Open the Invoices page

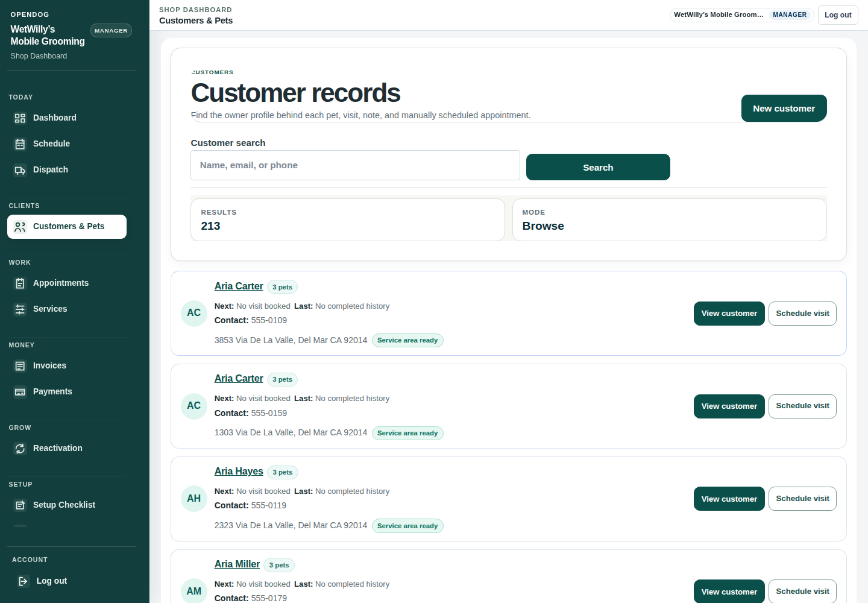click(67, 366)
